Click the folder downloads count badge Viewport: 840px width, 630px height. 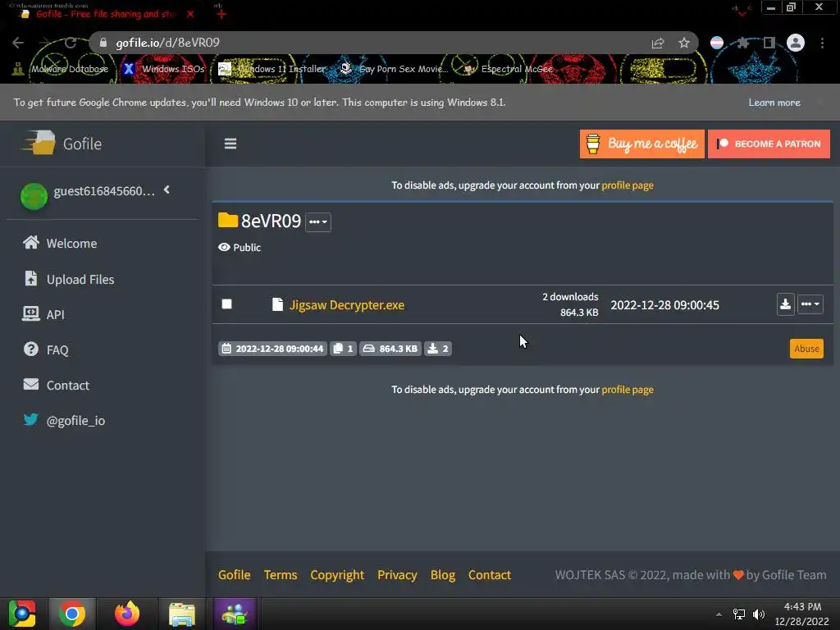pyautogui.click(x=438, y=349)
